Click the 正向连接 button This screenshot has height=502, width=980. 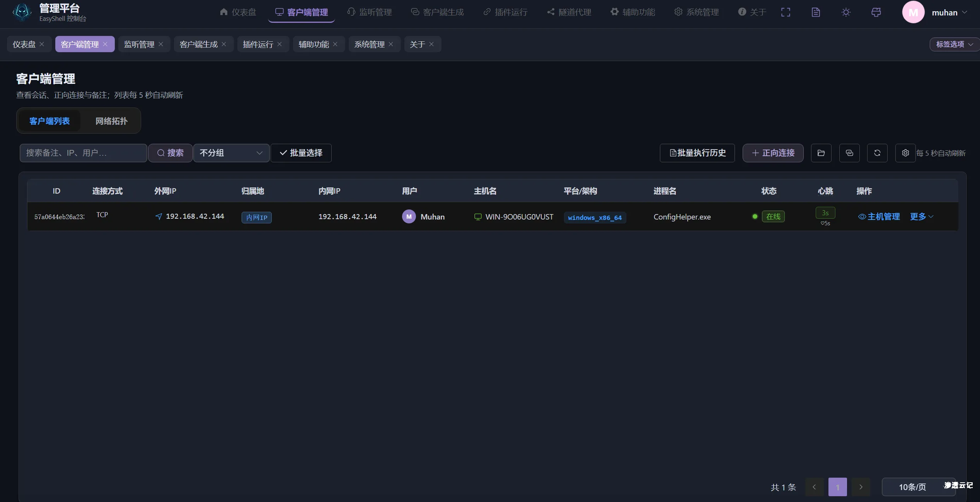pyautogui.click(x=773, y=153)
